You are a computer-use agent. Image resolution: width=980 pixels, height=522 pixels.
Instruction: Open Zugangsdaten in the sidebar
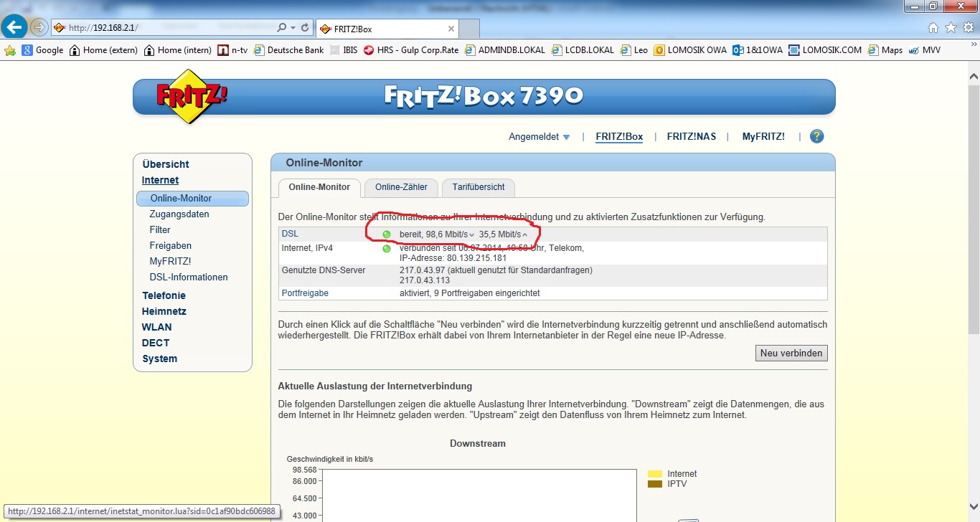click(x=179, y=214)
